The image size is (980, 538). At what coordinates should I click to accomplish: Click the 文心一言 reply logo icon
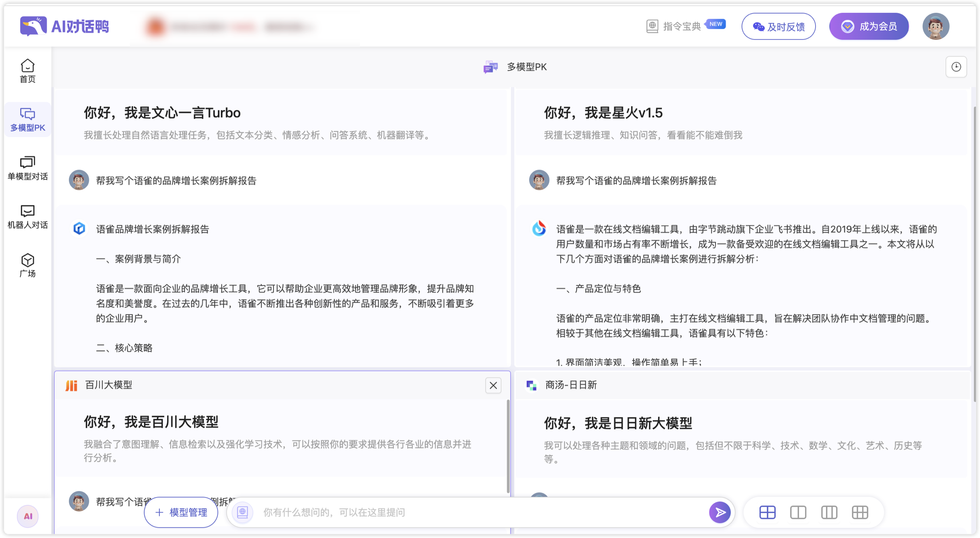click(79, 229)
